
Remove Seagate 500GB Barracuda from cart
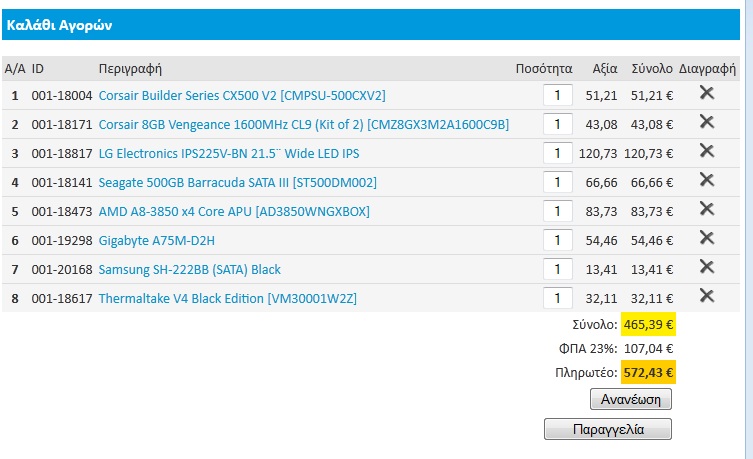click(x=706, y=180)
